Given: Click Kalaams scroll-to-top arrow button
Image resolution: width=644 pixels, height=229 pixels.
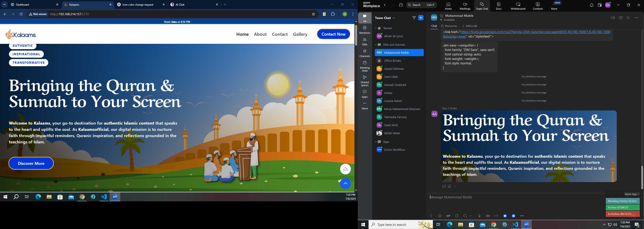Looking at the screenshot, I should pos(345,184).
